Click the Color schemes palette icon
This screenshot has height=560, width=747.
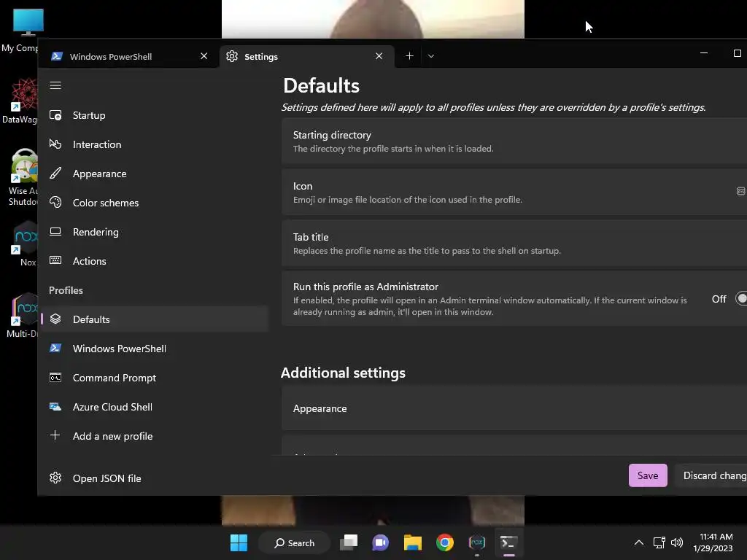(x=55, y=203)
